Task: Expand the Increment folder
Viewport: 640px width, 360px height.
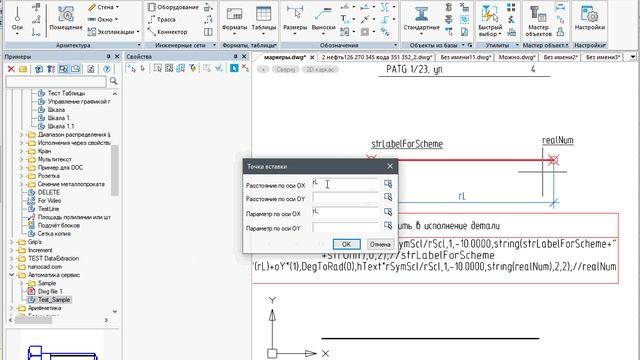Action: click(x=12, y=250)
